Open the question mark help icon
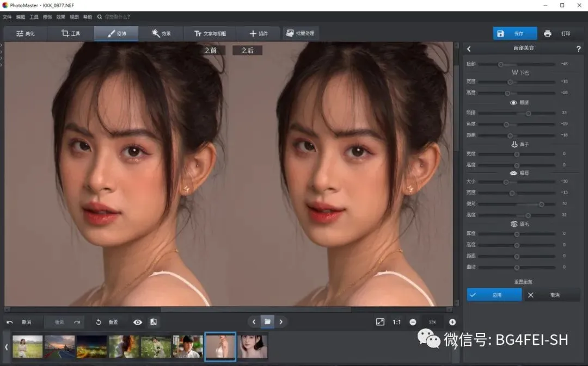Viewport: 588px width, 366px height. (x=578, y=49)
